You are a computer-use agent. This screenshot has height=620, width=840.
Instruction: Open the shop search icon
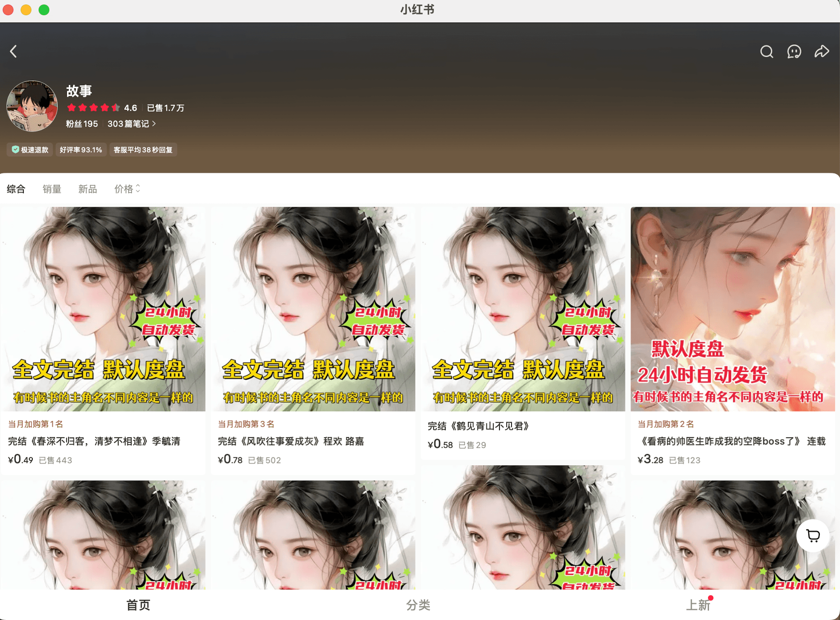pyautogui.click(x=766, y=52)
